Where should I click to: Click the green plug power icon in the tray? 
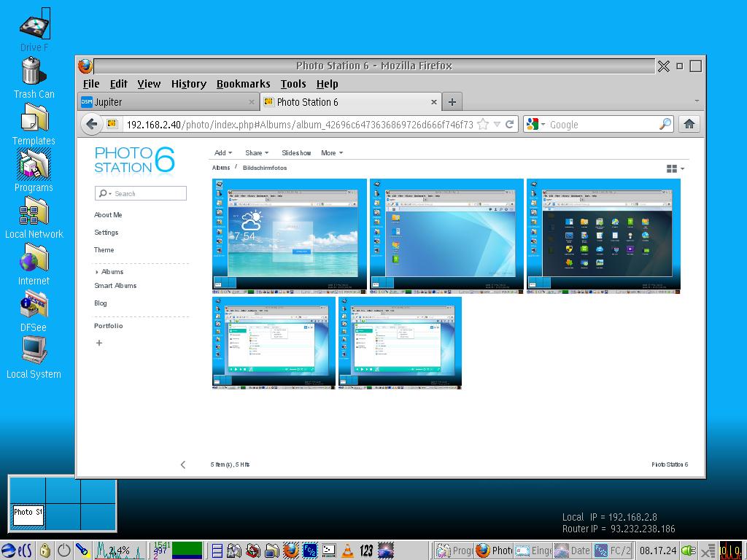tap(689, 551)
